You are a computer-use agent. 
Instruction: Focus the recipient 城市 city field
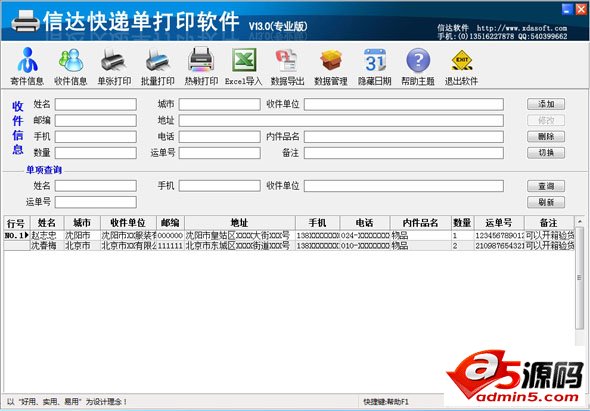click(219, 104)
